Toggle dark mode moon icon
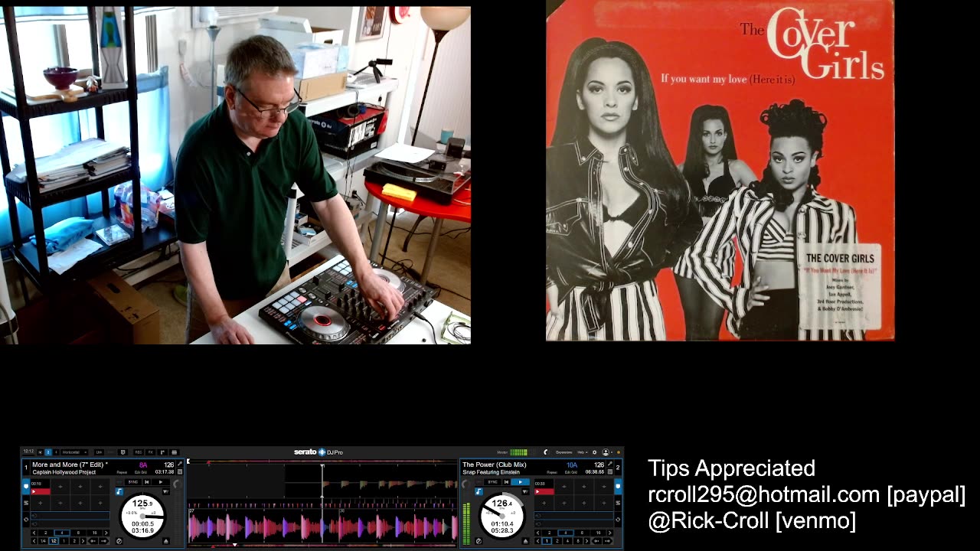980x551 pixels. coord(546,452)
